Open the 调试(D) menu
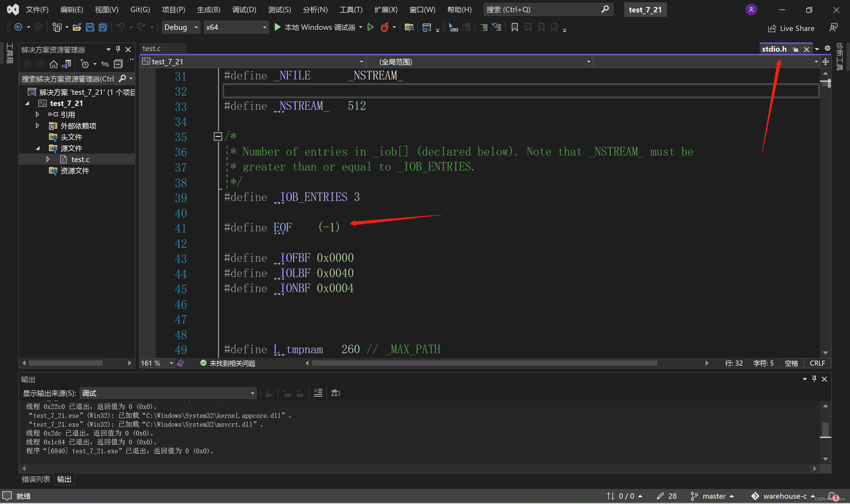This screenshot has width=850, height=504. (244, 9)
